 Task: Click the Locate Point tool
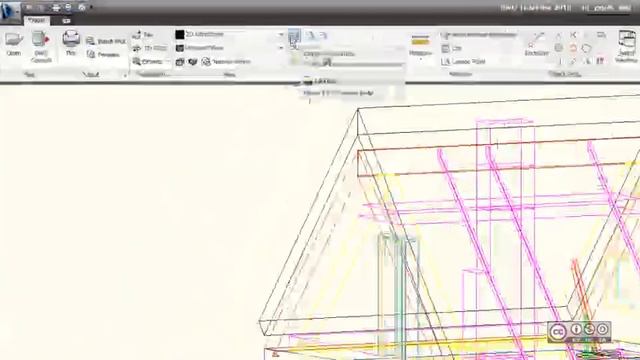(x=463, y=62)
